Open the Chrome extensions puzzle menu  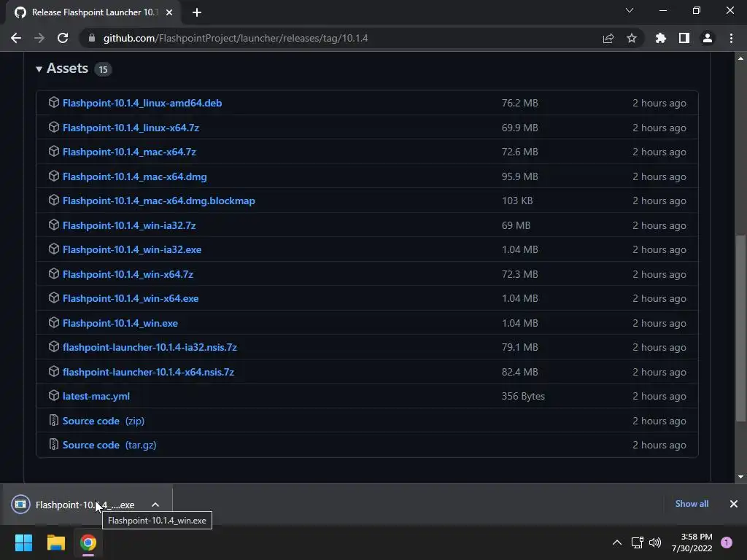coord(660,38)
